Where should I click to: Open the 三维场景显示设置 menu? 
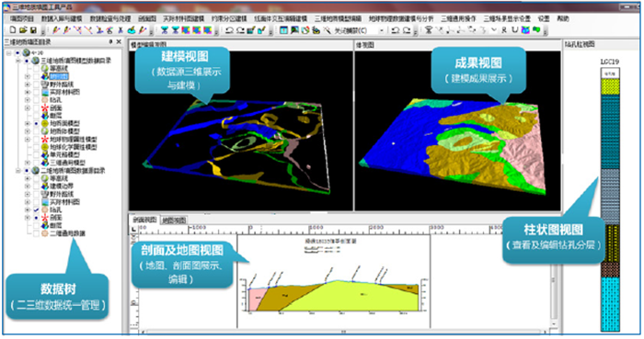(507, 19)
